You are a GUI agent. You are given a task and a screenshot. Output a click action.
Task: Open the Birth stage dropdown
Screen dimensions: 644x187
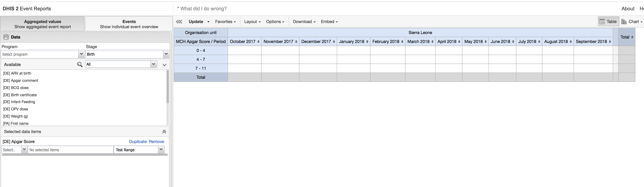click(166, 54)
